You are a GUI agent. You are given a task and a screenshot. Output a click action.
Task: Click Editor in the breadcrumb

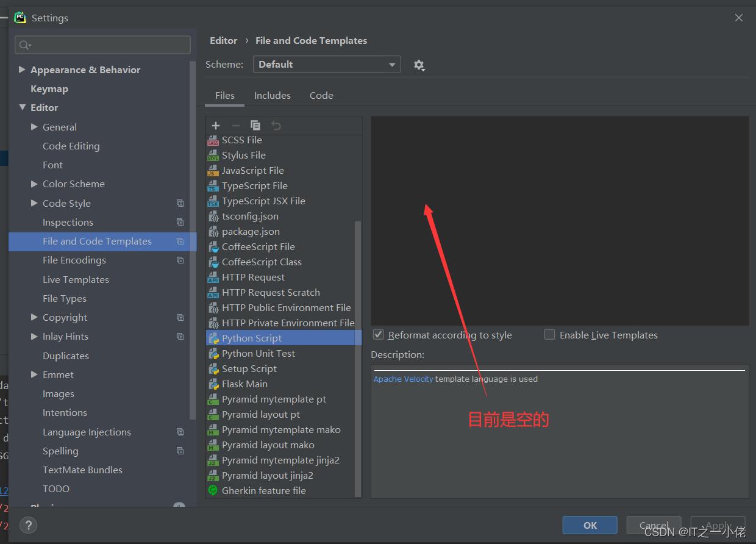pos(224,41)
